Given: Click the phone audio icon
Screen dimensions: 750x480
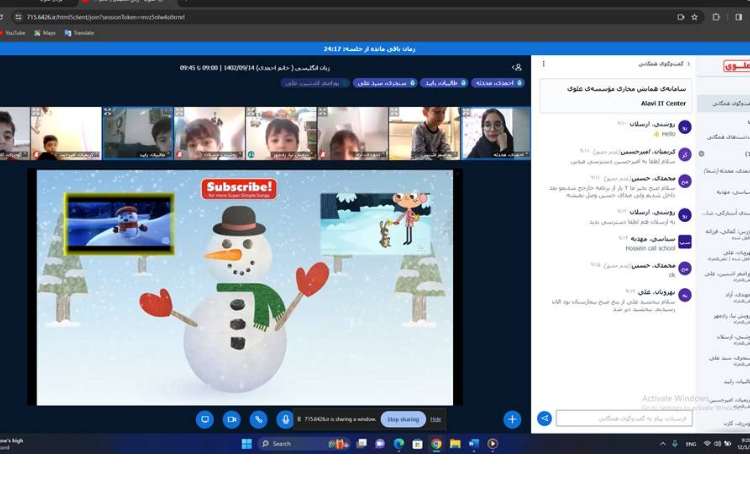Looking at the screenshot, I should [258, 419].
